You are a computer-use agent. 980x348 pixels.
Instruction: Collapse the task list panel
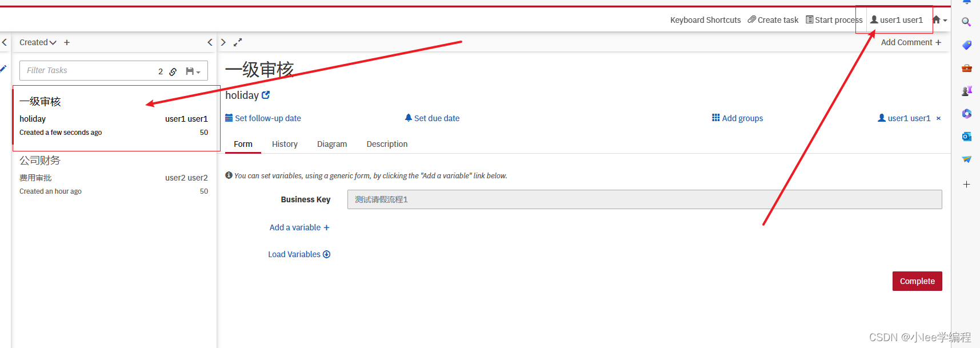tap(210, 42)
